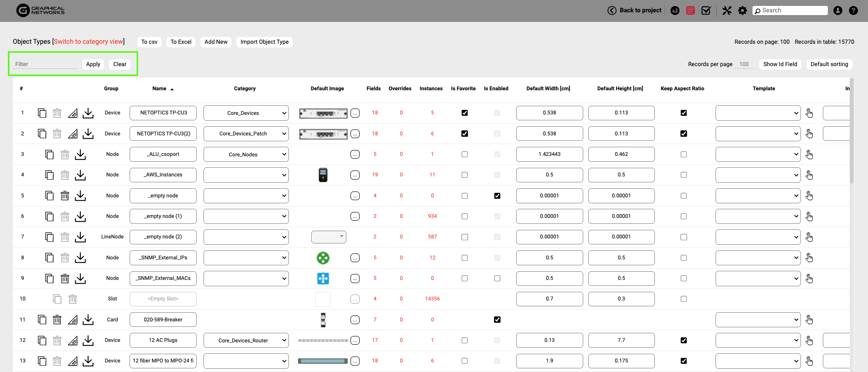Image resolution: width=868 pixels, height=372 pixels.
Task: Click the scale ruler icon for 12 AC Plugs
Action: point(73,341)
